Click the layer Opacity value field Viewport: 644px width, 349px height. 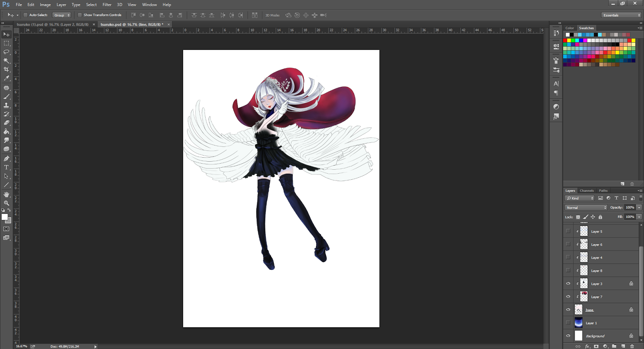[630, 207]
